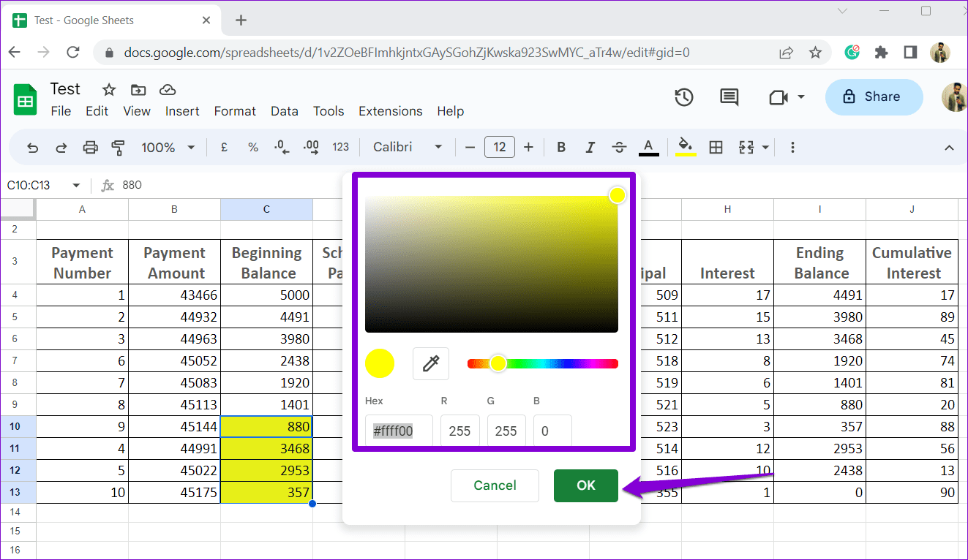Image resolution: width=968 pixels, height=560 pixels.
Task: Activate the Paint format roller tool
Action: [118, 148]
